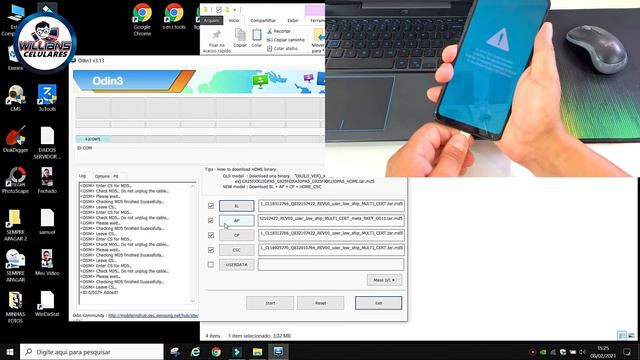Open the notification center icon
Viewport: 640px width, 360px height.
click(x=627, y=351)
